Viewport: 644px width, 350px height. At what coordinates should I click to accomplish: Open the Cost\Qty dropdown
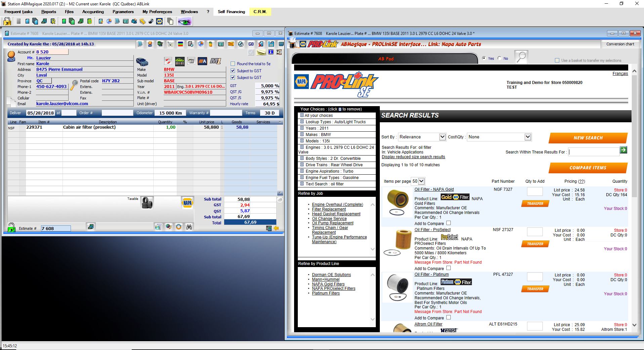click(x=527, y=137)
